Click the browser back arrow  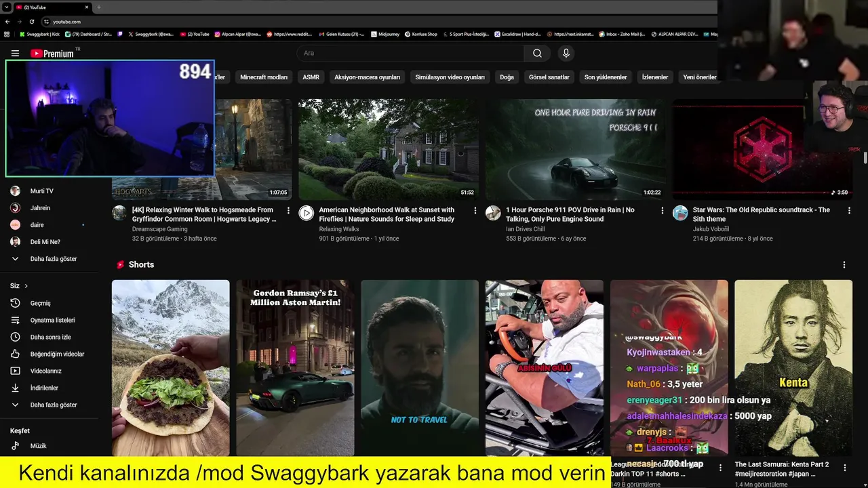7,22
